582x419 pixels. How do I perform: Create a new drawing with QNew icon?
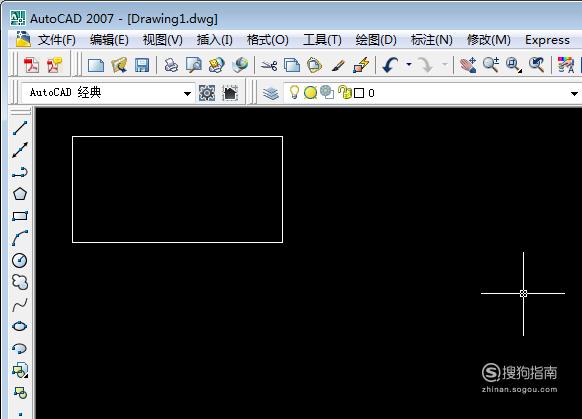[x=96, y=65]
